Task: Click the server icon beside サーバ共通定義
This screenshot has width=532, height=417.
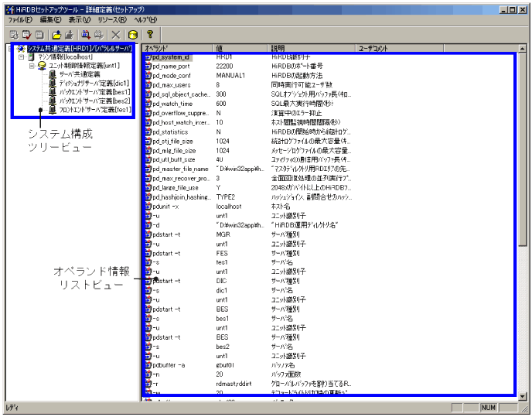Action: [x=53, y=74]
